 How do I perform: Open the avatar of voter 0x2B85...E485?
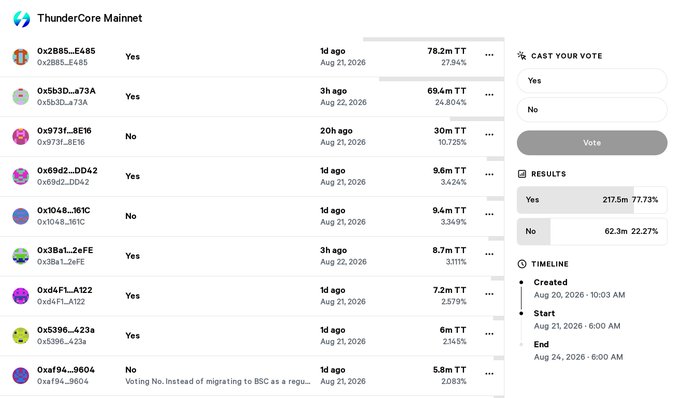tap(20, 57)
